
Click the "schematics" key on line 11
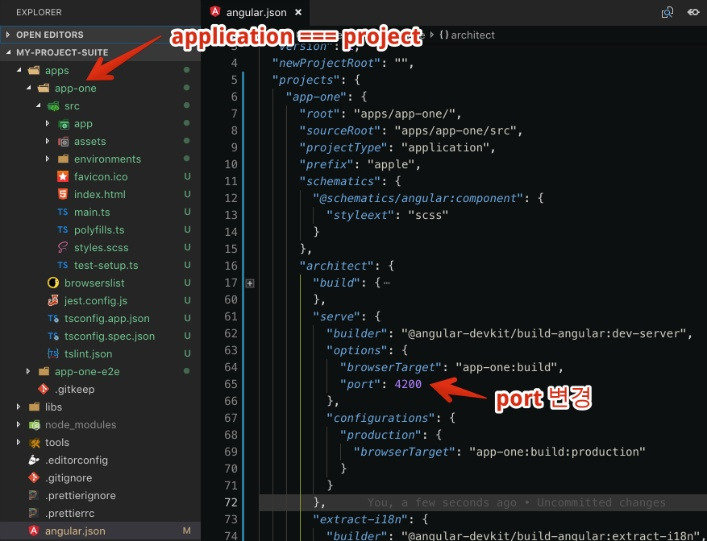340,181
